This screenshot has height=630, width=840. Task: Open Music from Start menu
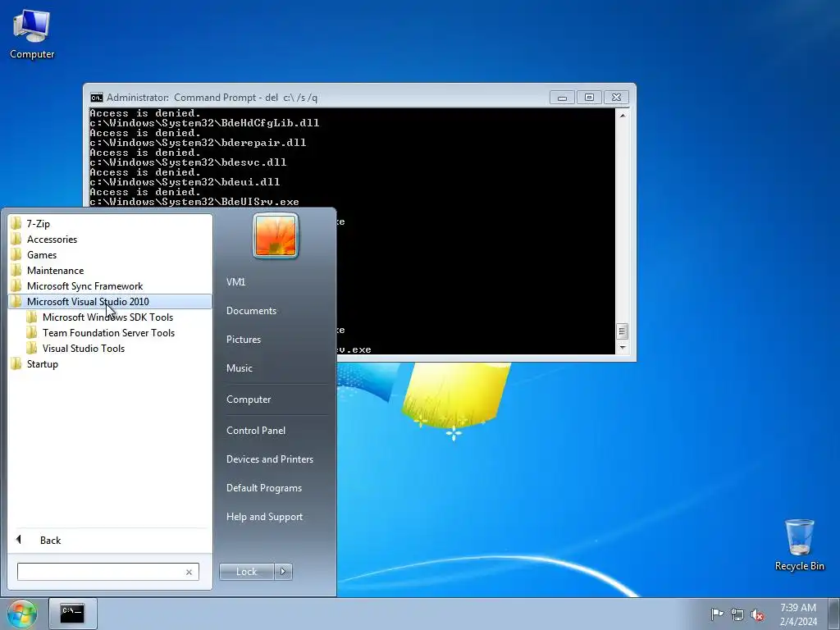click(239, 368)
